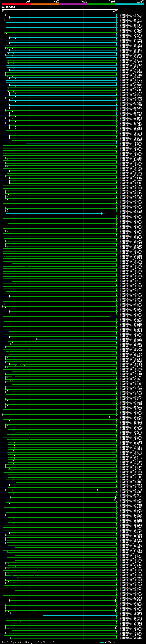Image resolution: width=146 pixels, height=644 pixels.
Task: Click the =100char. scale legend
Action: [109, 642]
